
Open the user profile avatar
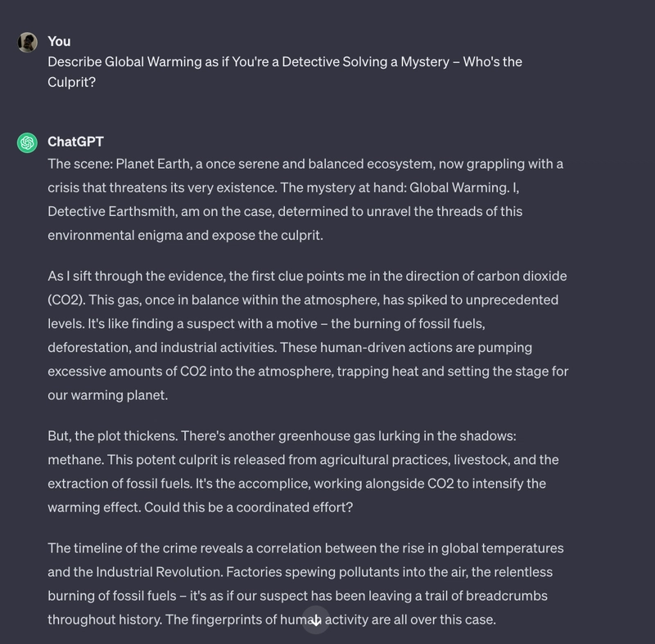[x=27, y=43]
